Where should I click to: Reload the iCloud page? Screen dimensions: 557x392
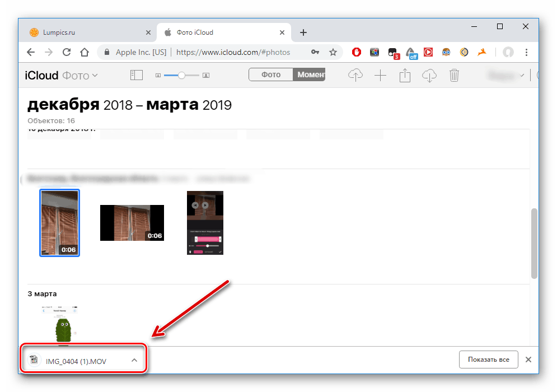[x=67, y=52]
